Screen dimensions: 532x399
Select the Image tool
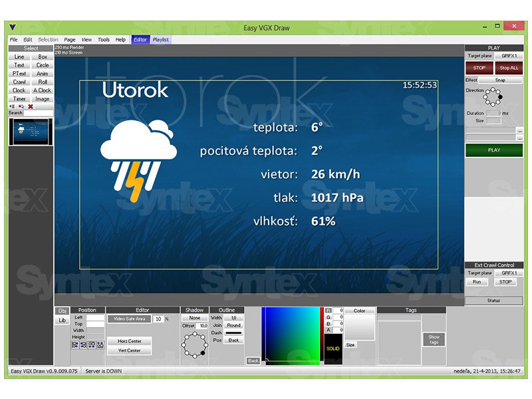(x=43, y=99)
